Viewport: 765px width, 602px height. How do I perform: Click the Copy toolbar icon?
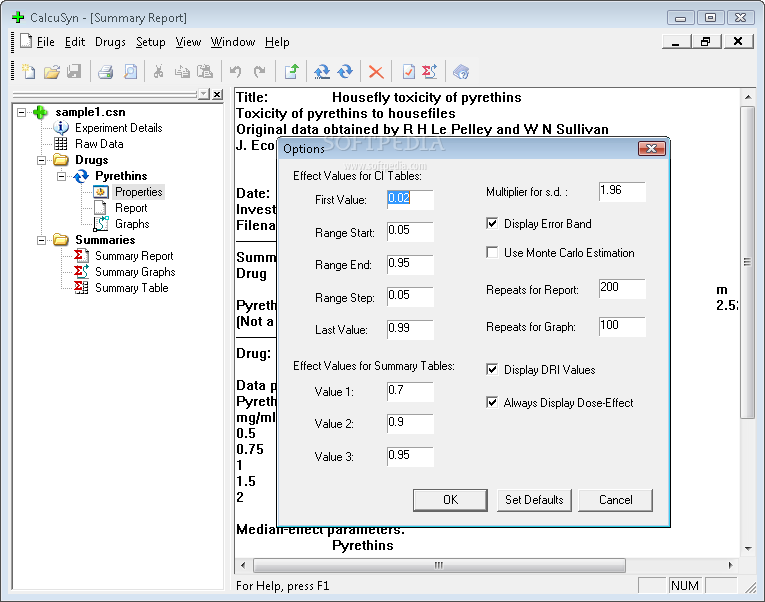[x=182, y=72]
